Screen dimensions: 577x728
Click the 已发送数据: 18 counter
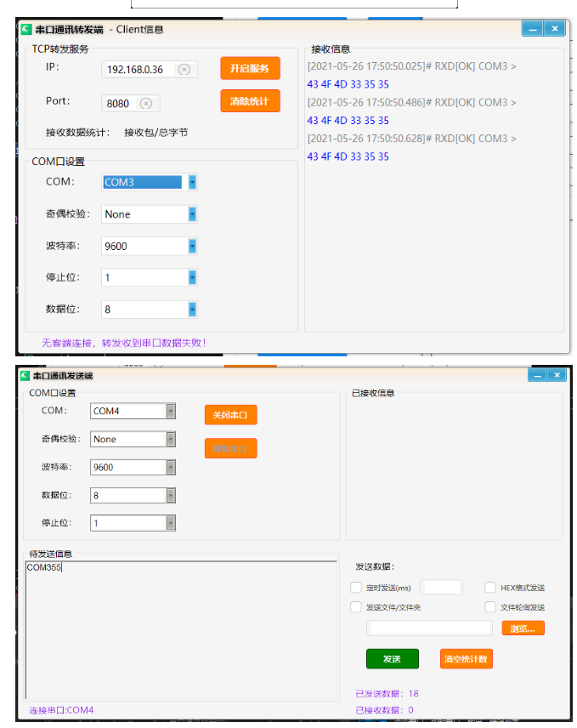387,694
